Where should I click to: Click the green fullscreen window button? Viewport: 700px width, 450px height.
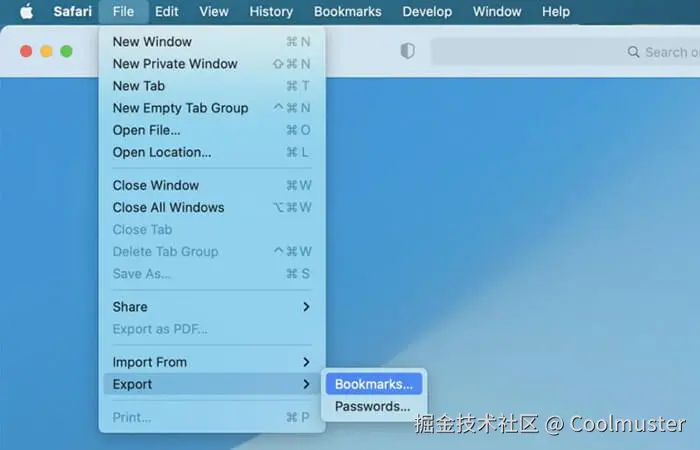[x=67, y=51]
